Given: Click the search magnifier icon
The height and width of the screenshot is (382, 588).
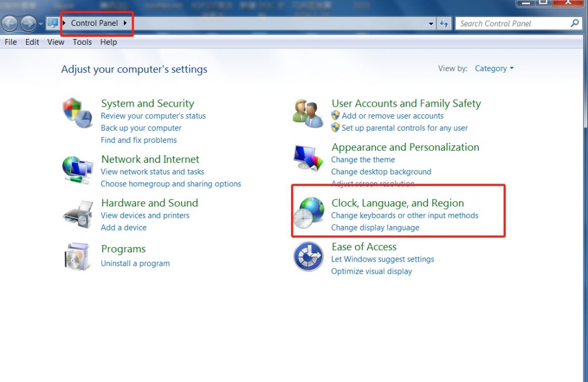Looking at the screenshot, I should point(574,23).
